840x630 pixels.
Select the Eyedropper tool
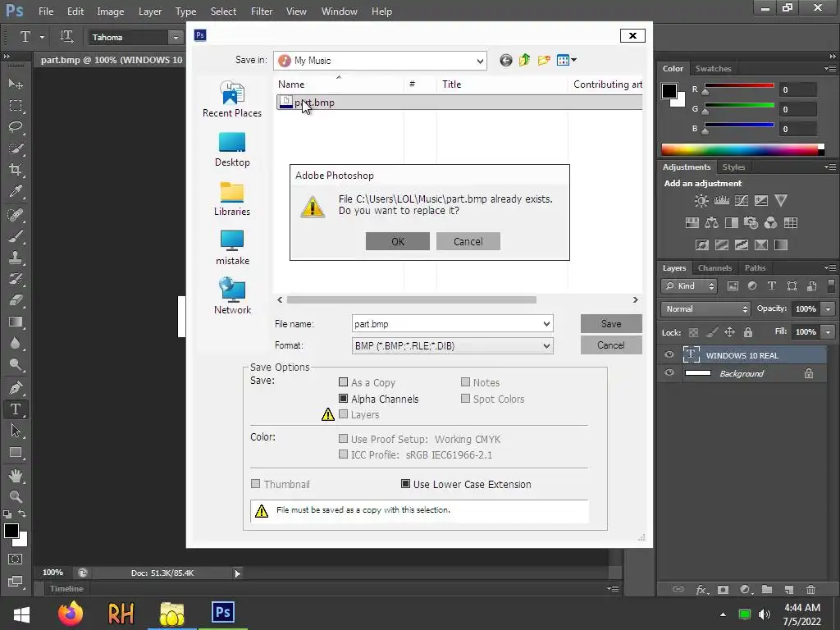(x=16, y=191)
